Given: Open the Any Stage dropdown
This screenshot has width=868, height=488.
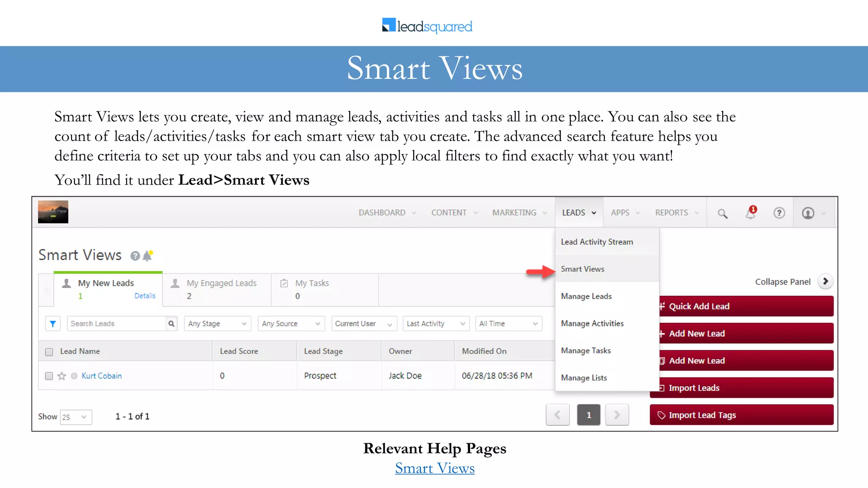Looking at the screenshot, I should click(x=217, y=324).
